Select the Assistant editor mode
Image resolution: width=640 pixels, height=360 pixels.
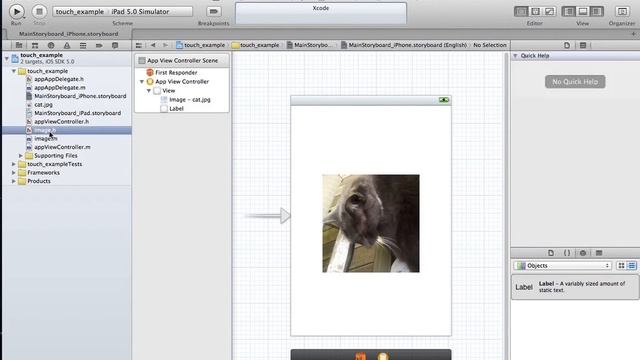pos(536,11)
